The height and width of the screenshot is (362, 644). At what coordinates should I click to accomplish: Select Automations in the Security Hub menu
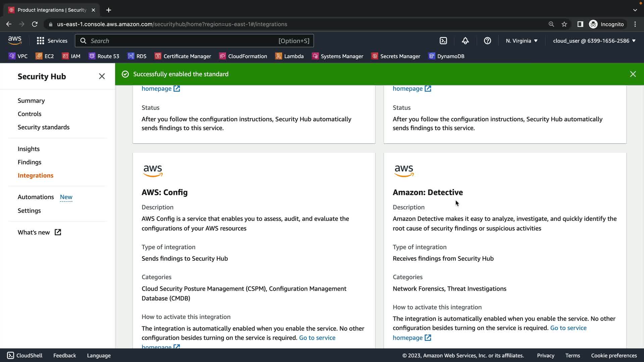point(36,197)
